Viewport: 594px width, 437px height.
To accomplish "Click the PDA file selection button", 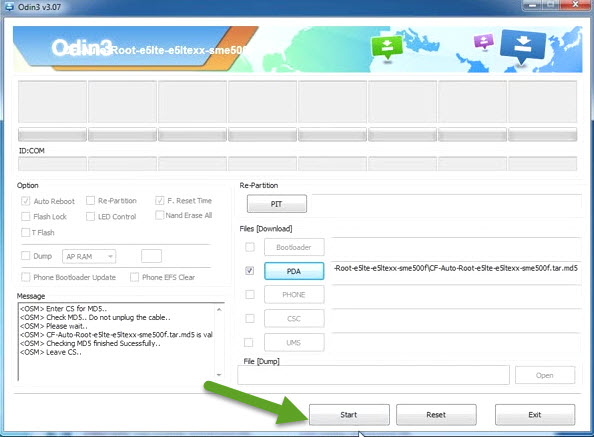I will coord(294,271).
